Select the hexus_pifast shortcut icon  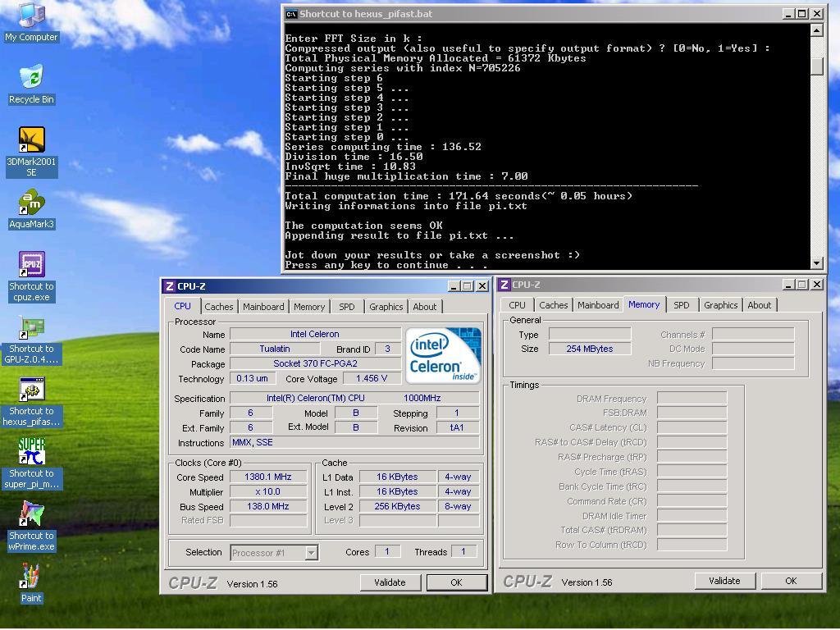tap(31, 402)
